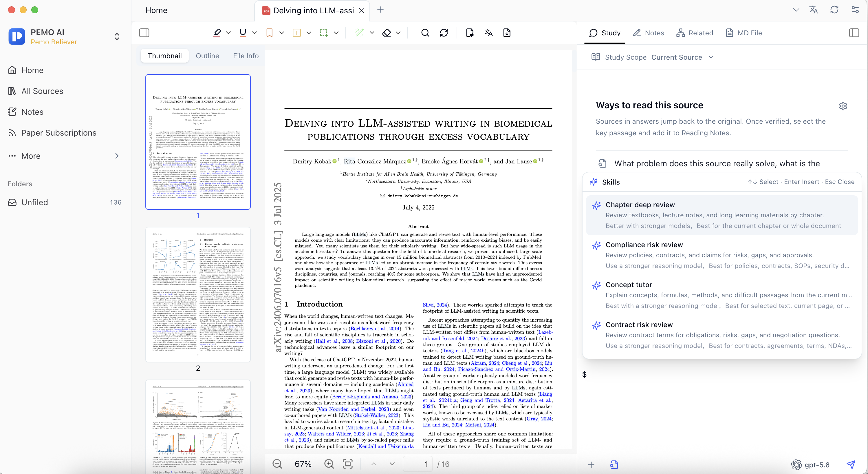Image resolution: width=868 pixels, height=474 pixels.
Task: Select the freehand drawing pen tool
Action: (x=359, y=33)
